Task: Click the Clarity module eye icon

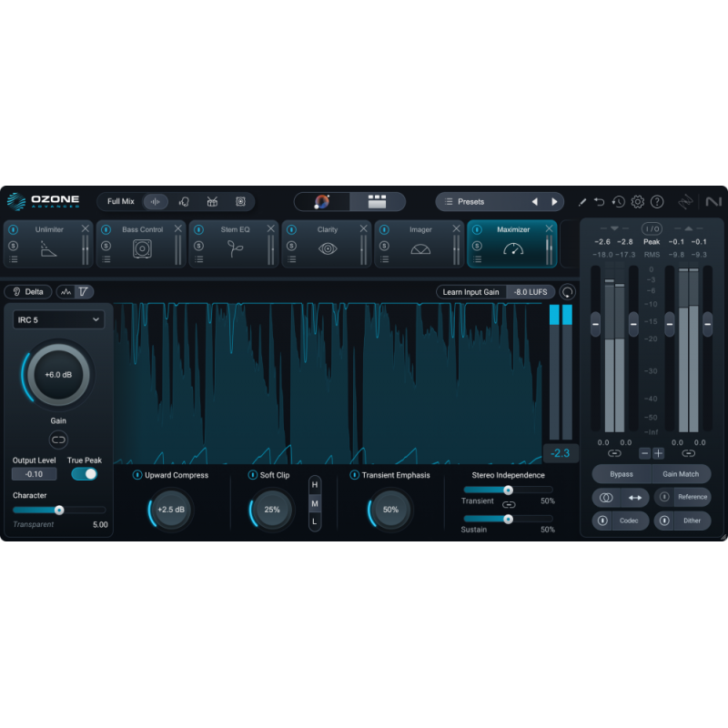Action: click(326, 248)
